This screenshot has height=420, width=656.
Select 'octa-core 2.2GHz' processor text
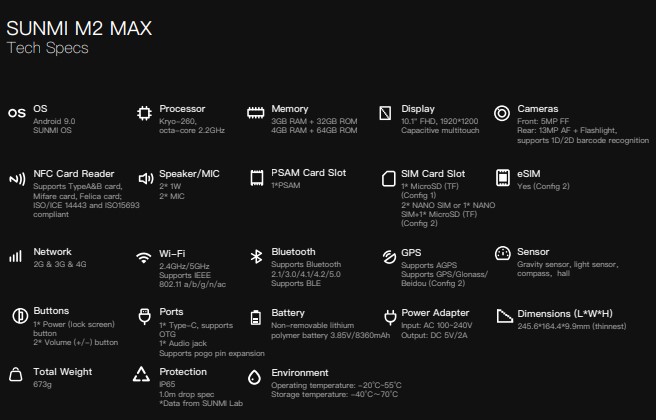192,131
